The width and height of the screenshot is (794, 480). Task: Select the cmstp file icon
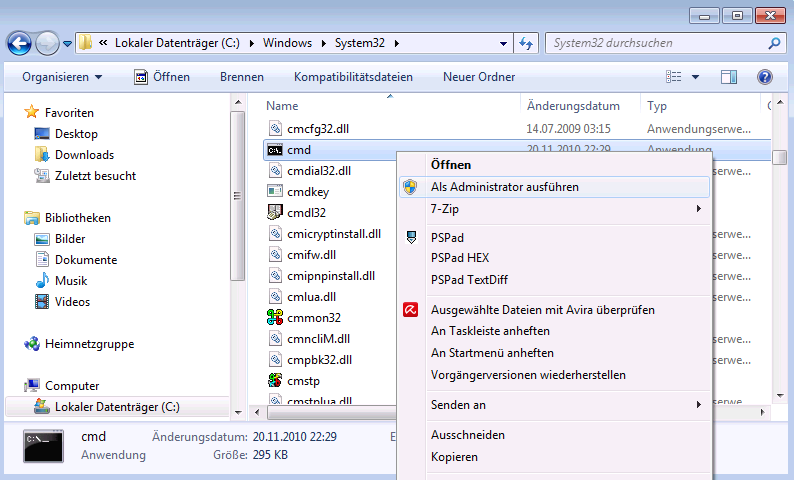275,381
